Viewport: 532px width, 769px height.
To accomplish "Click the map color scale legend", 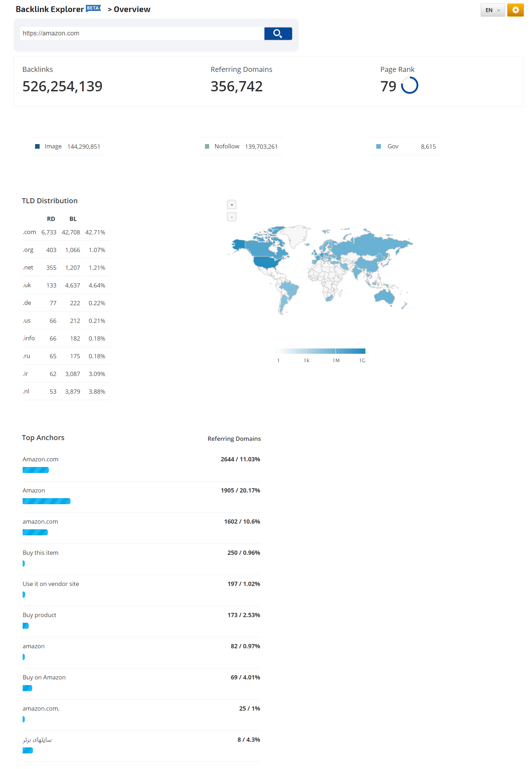I will click(321, 351).
